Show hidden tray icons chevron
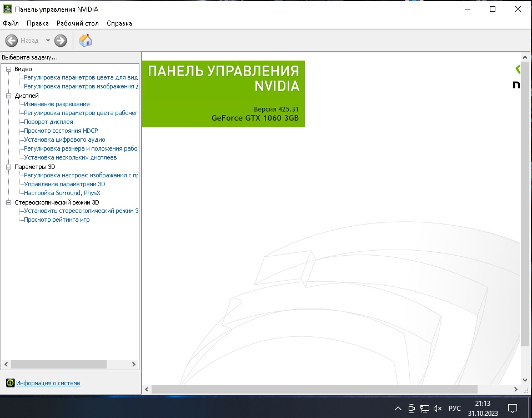Screen dimensions: 532x418 [x=398, y=409]
